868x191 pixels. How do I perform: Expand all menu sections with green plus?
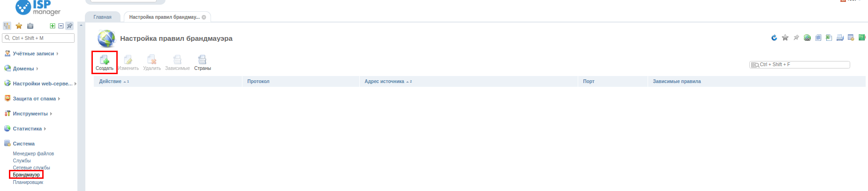pos(53,26)
